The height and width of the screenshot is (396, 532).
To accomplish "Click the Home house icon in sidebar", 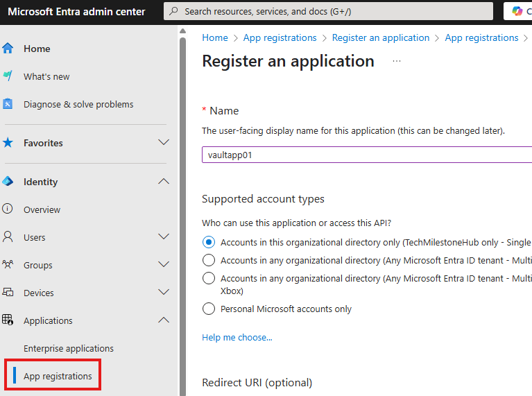I will point(8,49).
